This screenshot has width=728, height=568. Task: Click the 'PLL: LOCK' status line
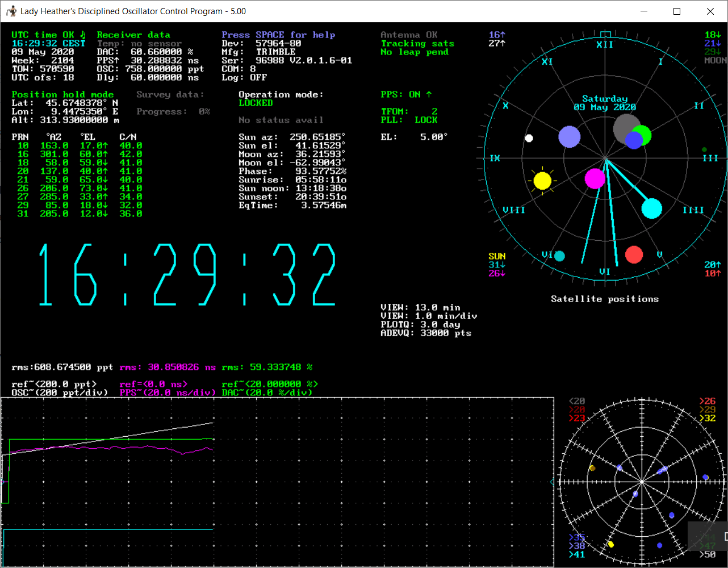pyautogui.click(x=409, y=120)
